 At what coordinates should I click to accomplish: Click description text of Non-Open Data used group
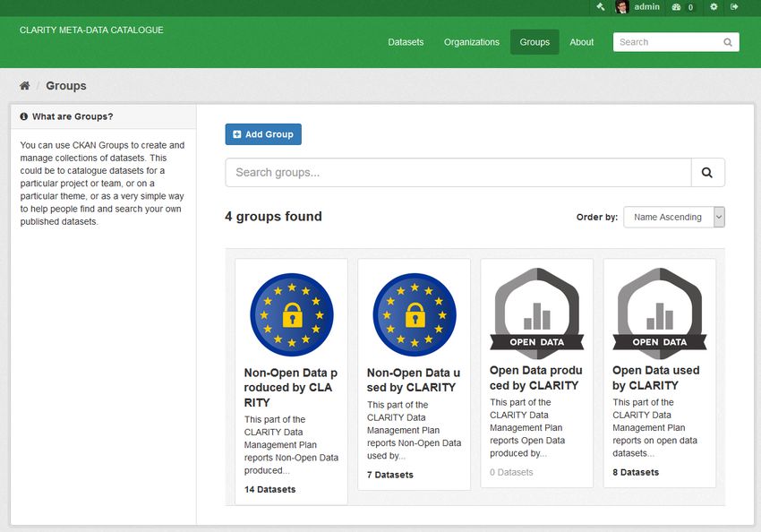click(414, 430)
